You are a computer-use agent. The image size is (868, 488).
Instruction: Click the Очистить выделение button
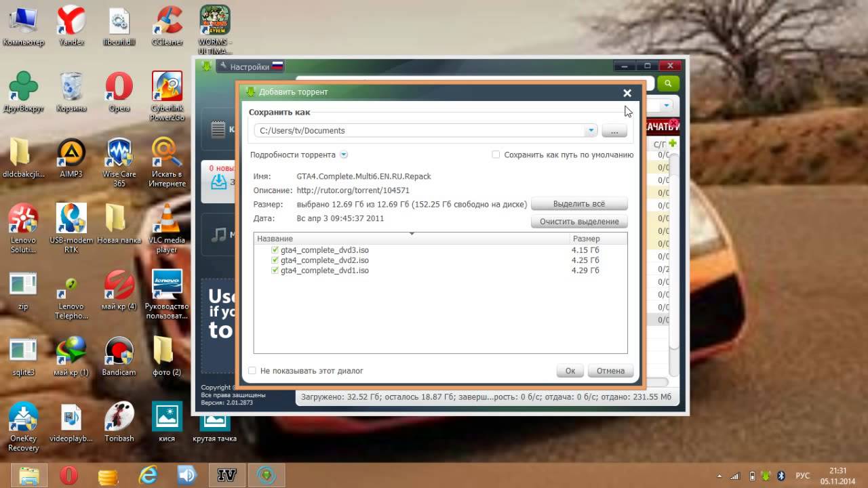(x=579, y=222)
